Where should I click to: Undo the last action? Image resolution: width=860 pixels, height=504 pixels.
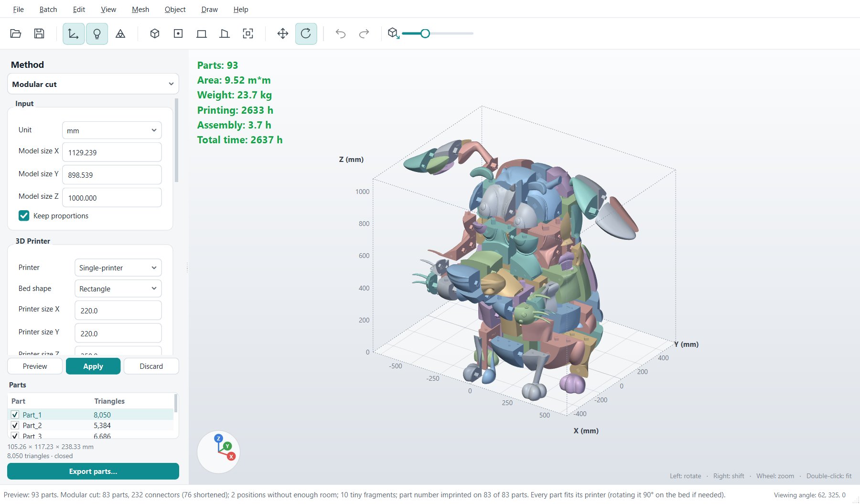(x=341, y=33)
